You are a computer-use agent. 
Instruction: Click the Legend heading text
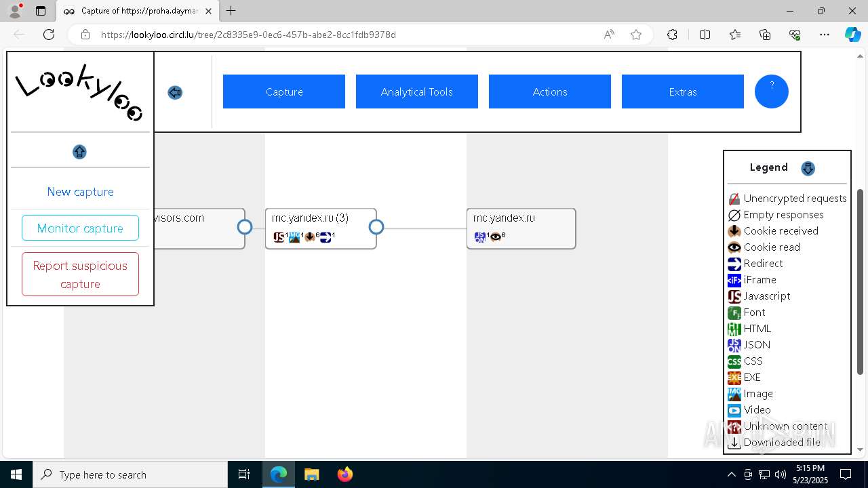pyautogui.click(x=768, y=167)
